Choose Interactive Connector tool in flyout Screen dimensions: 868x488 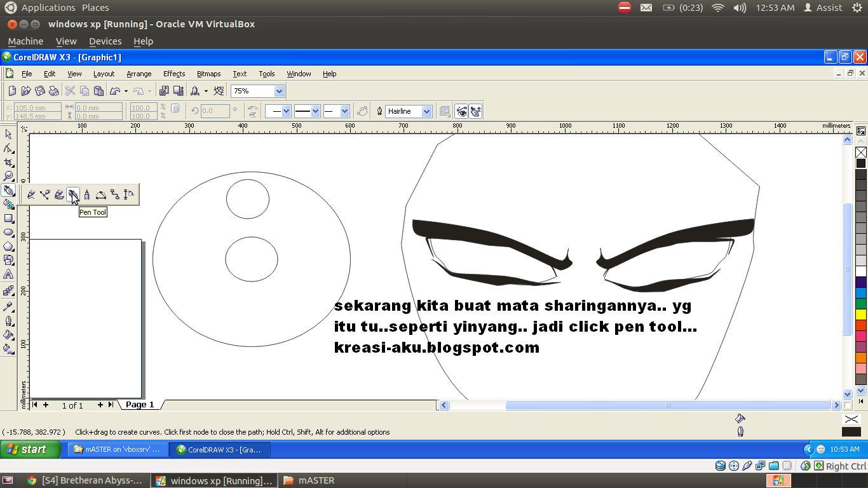point(115,194)
